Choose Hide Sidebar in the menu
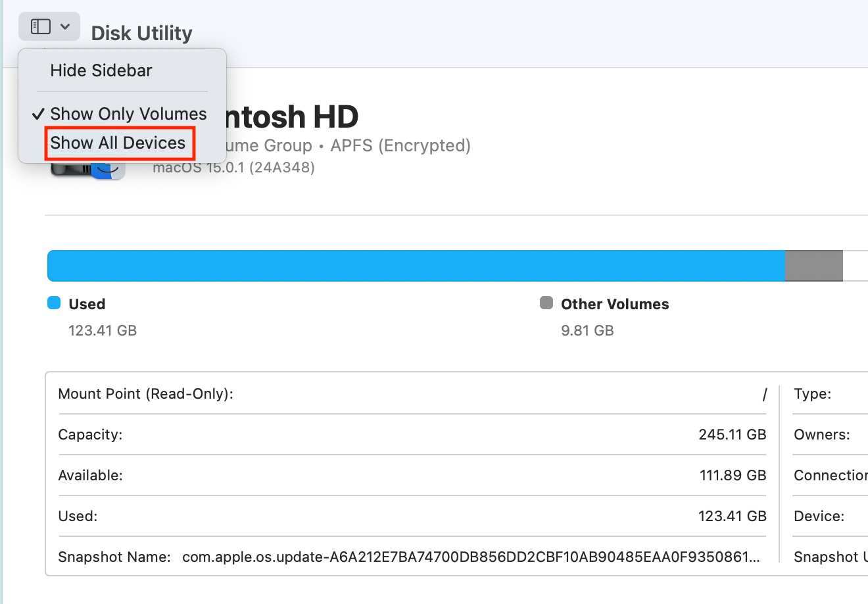868x604 pixels. click(100, 70)
